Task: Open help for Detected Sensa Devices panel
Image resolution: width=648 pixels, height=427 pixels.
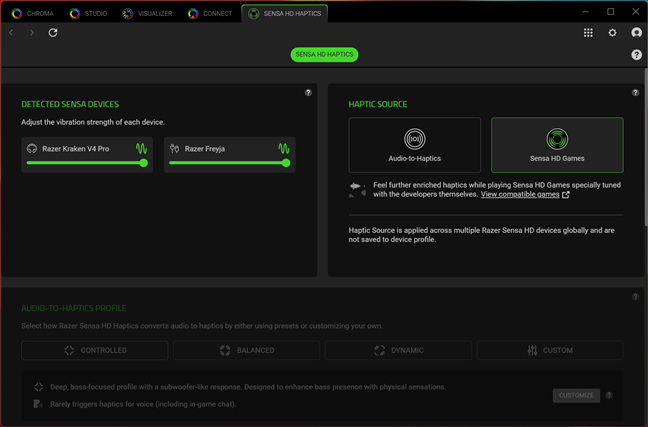Action: (x=308, y=93)
